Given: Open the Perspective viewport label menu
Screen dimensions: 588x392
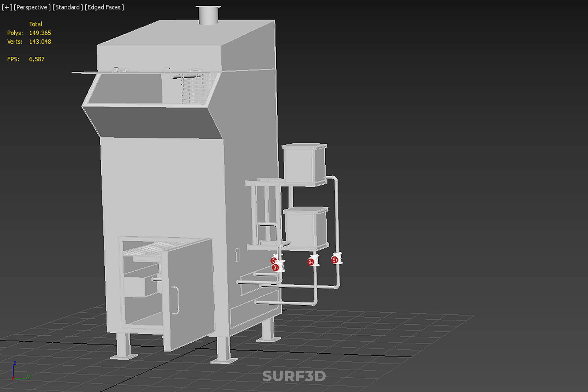Looking at the screenshot, I should (32, 7).
